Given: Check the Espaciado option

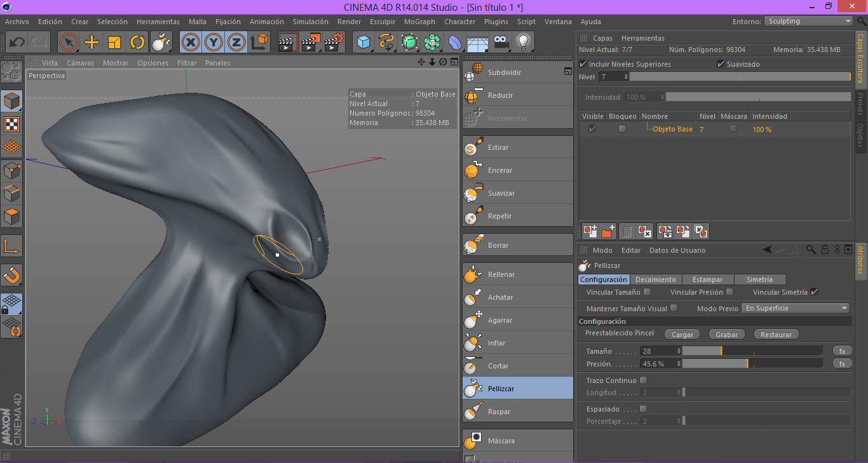Looking at the screenshot, I should point(643,409).
